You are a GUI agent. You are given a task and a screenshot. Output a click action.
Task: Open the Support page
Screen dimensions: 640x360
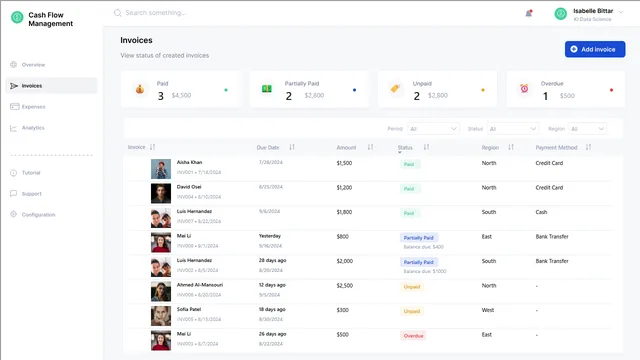(x=31, y=193)
